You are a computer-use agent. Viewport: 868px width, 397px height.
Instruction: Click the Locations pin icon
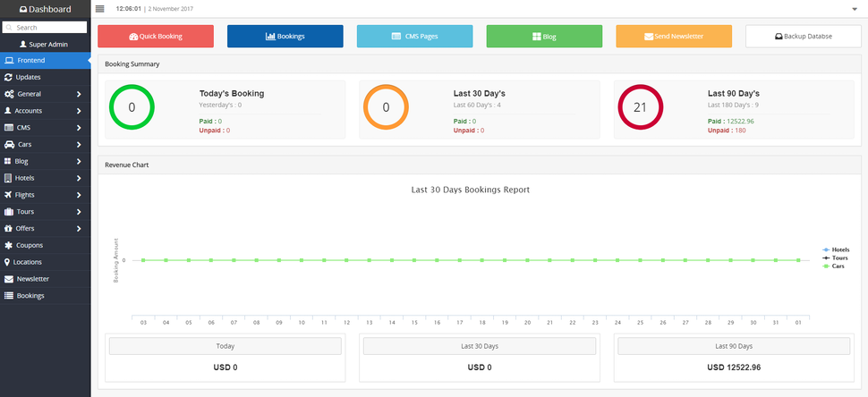tap(7, 262)
